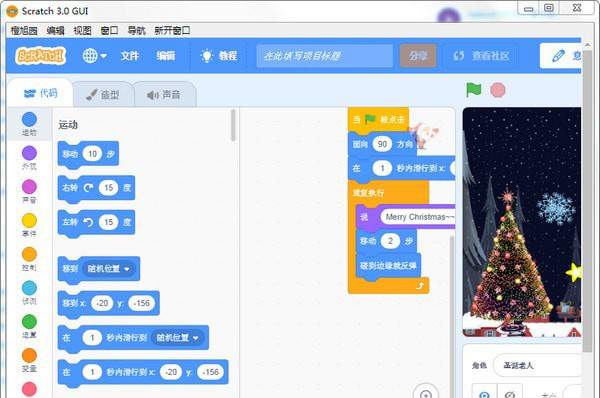
Task: Click the value 10 in 移动 block
Action: coord(92,154)
